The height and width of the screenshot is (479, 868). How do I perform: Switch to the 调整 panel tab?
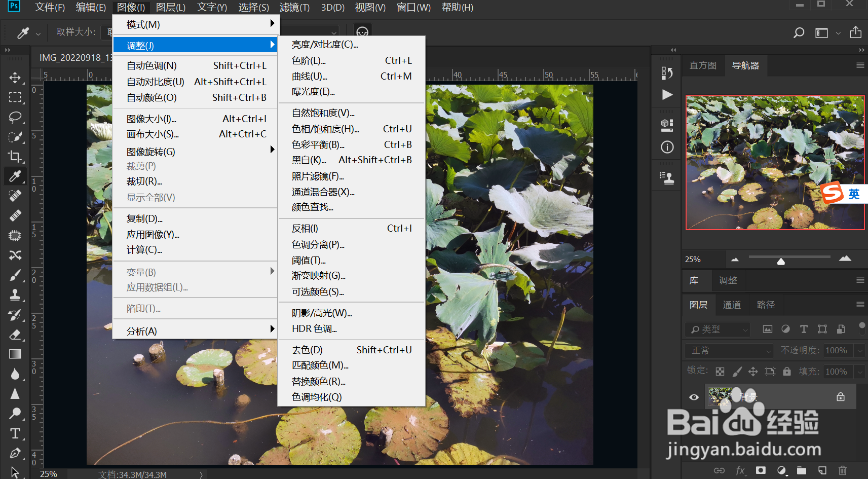pos(728,280)
